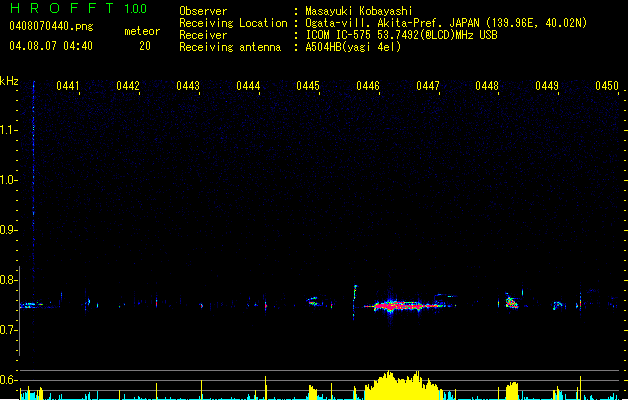Click the 0445 time marker
Screen dimensions: 629x400
click(308, 85)
